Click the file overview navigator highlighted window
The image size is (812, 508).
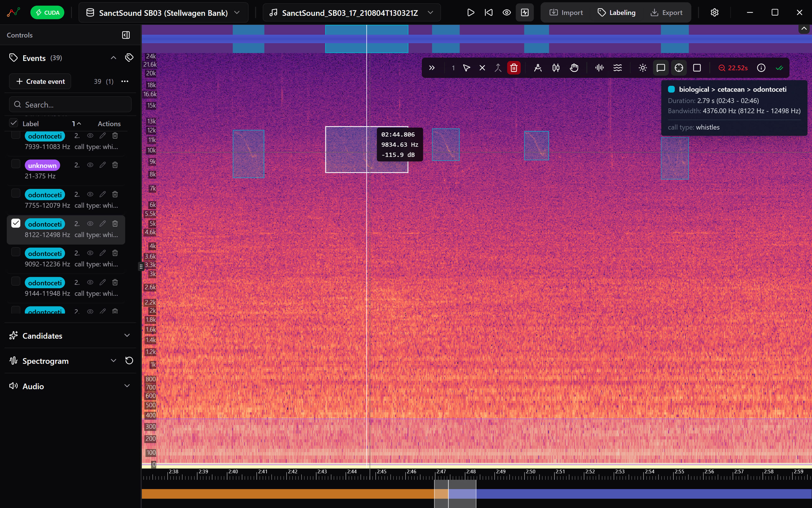point(455,493)
